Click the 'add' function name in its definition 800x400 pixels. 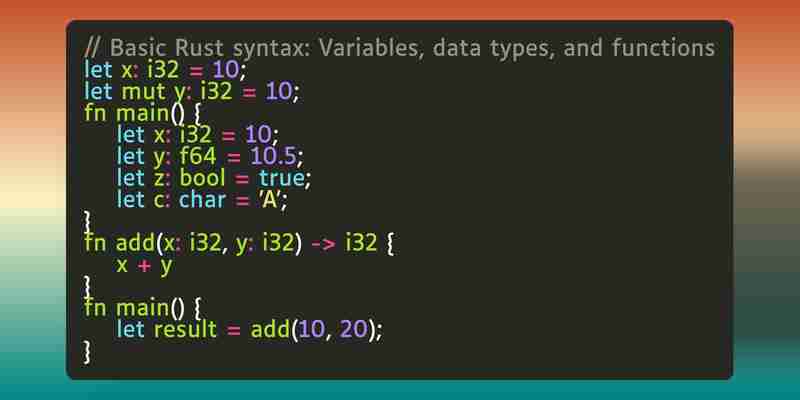point(135,243)
